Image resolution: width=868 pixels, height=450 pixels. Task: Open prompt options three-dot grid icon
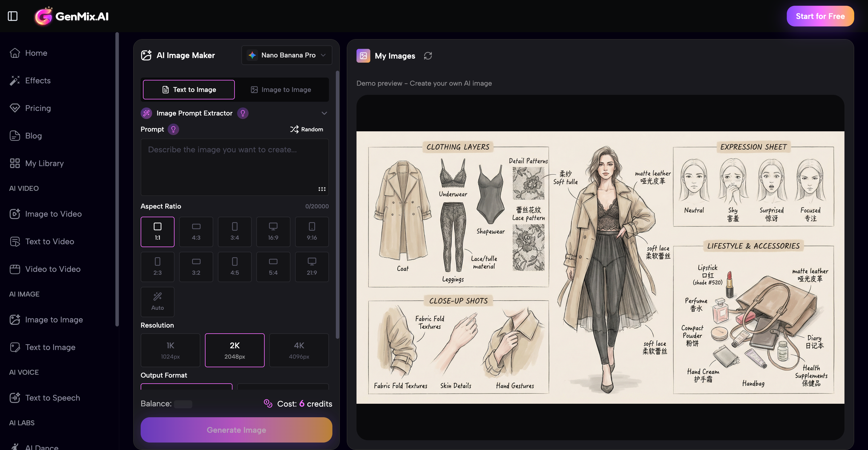click(322, 189)
